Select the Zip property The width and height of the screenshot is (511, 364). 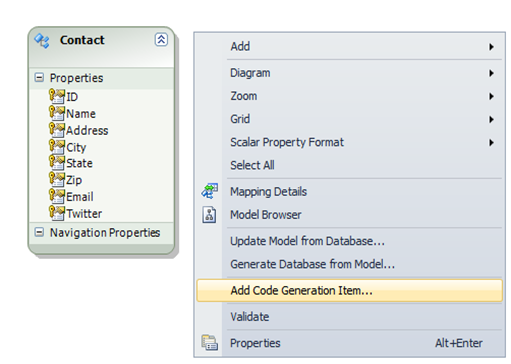tap(74, 180)
